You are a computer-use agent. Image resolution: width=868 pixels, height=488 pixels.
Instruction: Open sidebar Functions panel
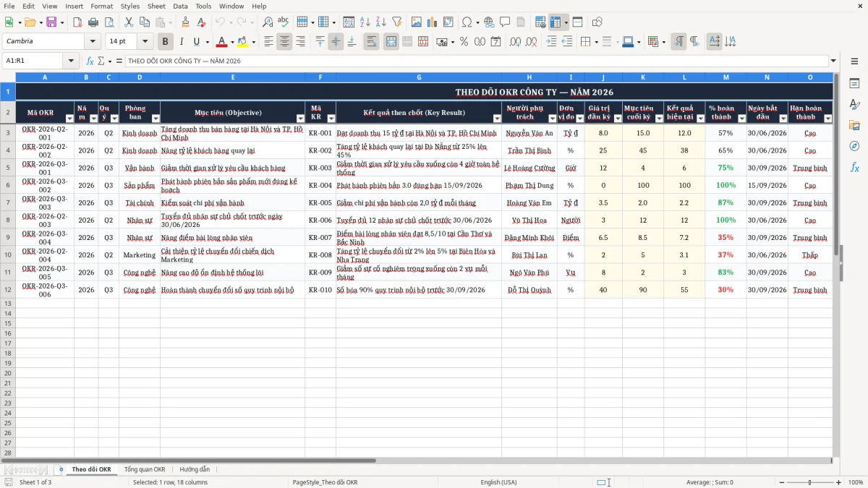coord(854,167)
